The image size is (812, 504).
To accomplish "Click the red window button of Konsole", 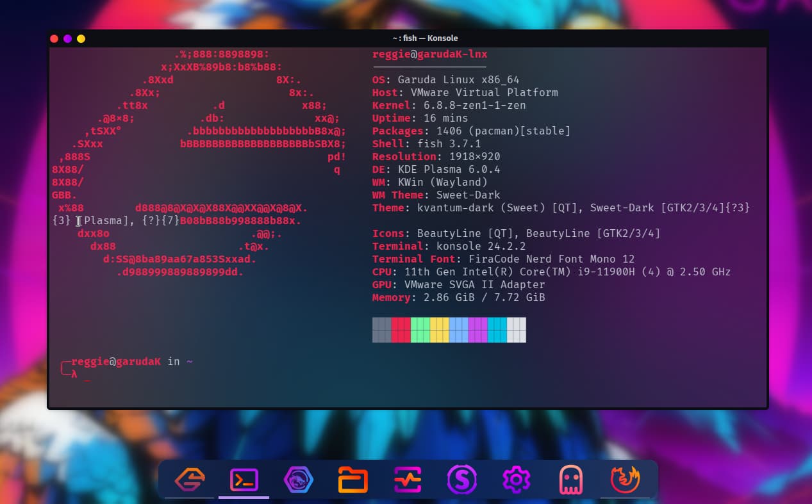I will point(54,38).
